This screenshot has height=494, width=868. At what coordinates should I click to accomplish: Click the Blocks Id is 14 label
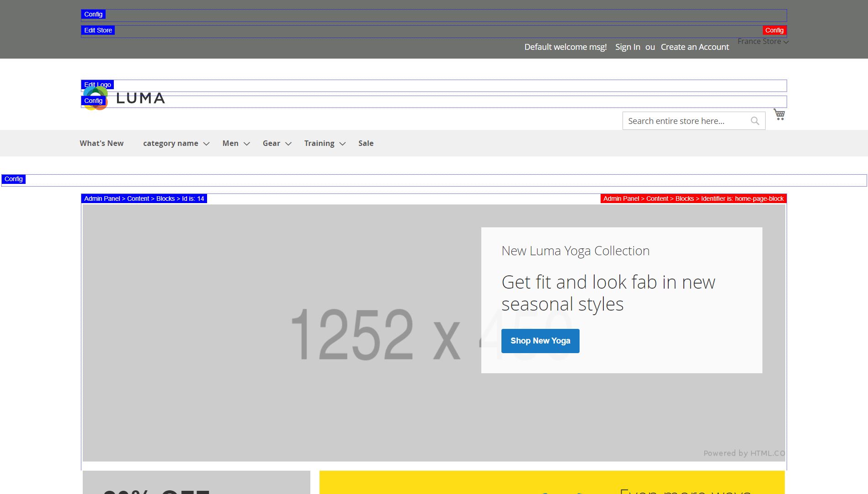click(x=144, y=199)
